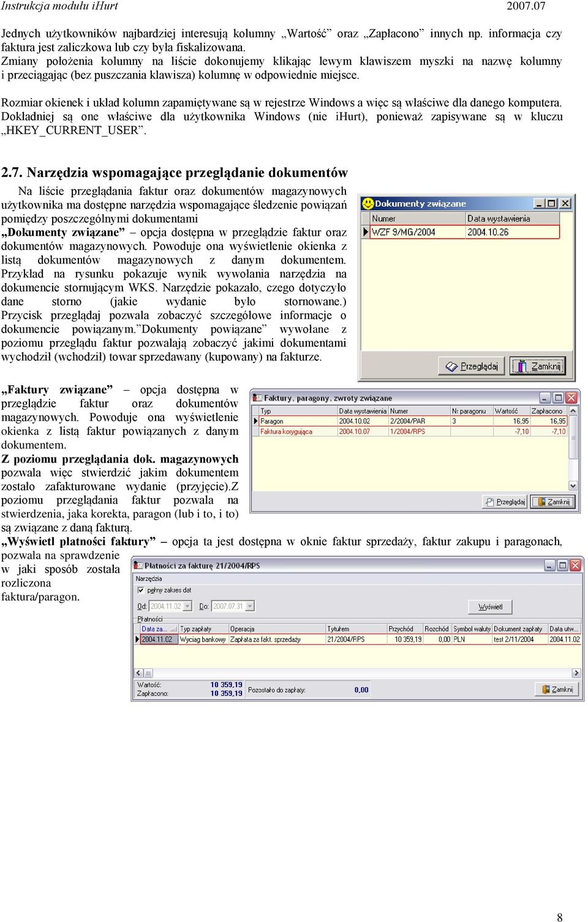Click the row indicator arrow beside WZF 9/MG/2004

366,232
